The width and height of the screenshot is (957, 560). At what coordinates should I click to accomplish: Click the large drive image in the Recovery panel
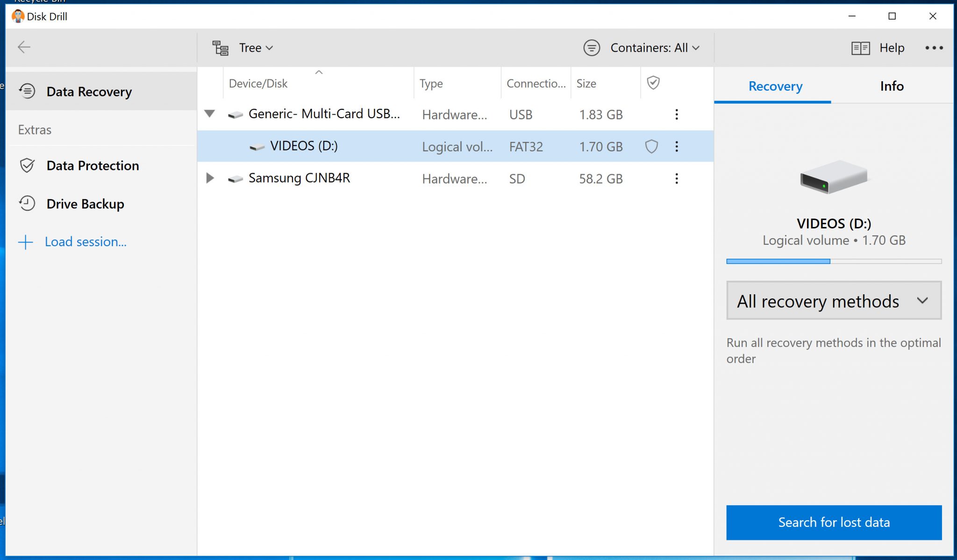pyautogui.click(x=834, y=177)
